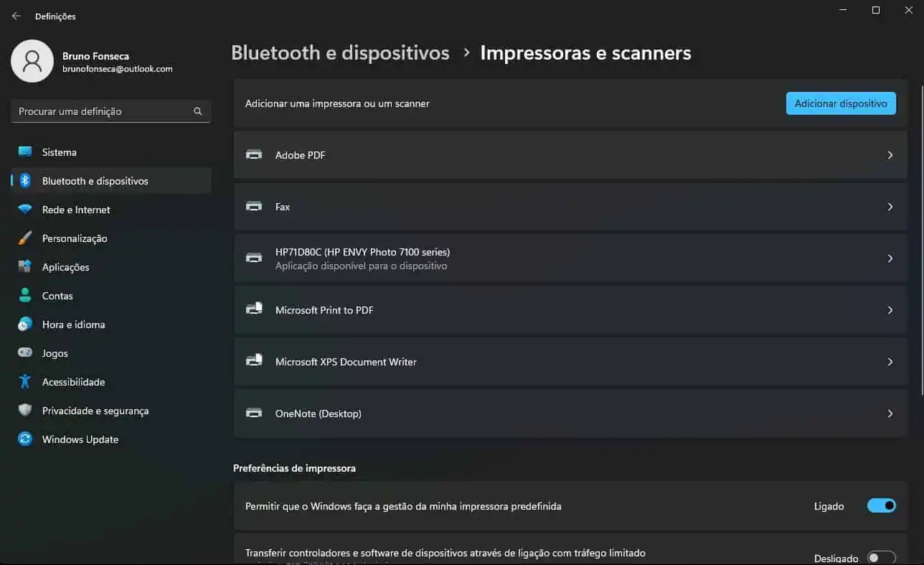The image size is (924, 565).
Task: Click the search magnifier icon
Action: [198, 111]
